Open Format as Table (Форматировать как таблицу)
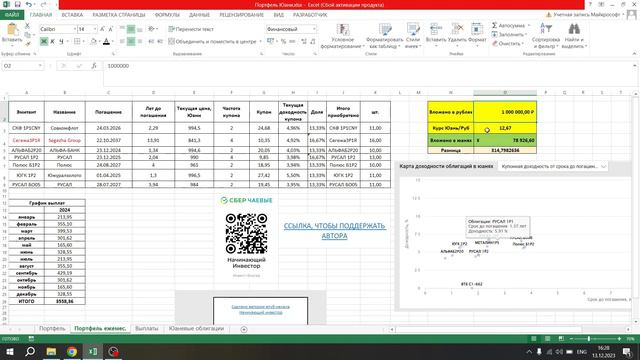 coord(384,36)
